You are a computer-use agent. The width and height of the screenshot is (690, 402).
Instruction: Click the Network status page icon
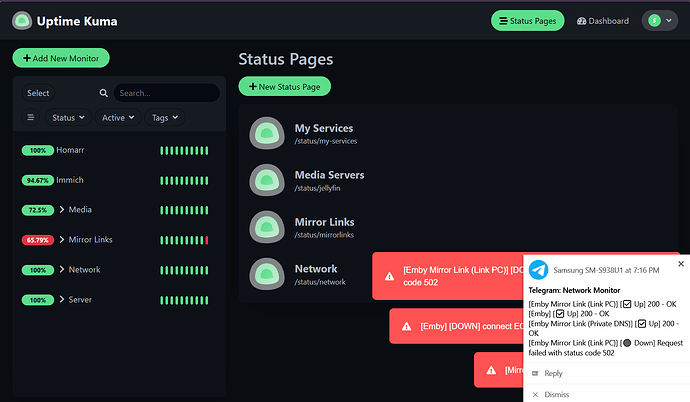(266, 274)
